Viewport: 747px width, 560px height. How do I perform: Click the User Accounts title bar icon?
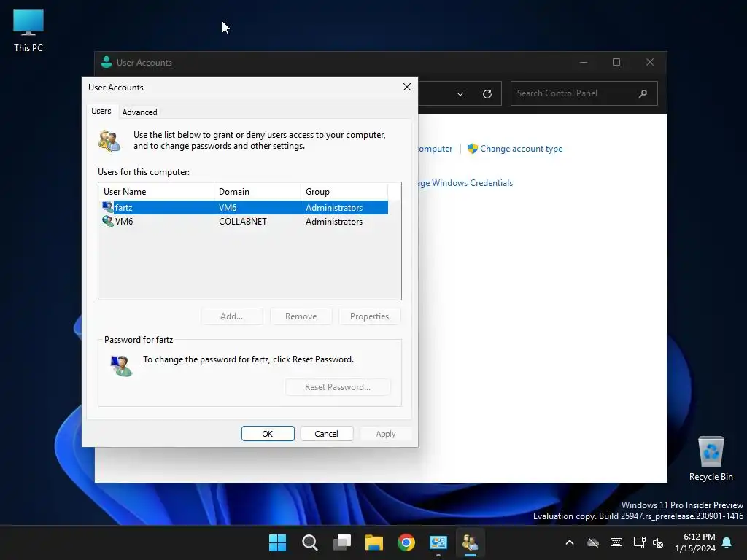pyautogui.click(x=107, y=62)
